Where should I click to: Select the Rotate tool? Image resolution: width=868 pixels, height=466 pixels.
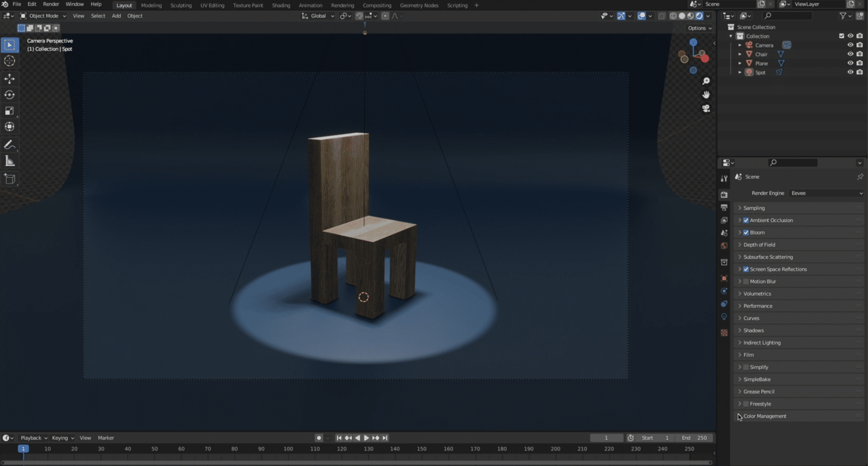10,95
